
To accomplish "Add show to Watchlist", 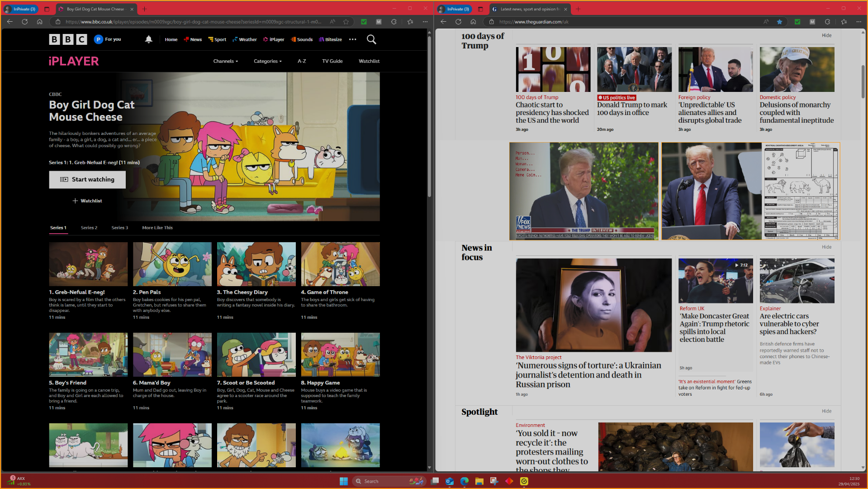I will [x=87, y=201].
